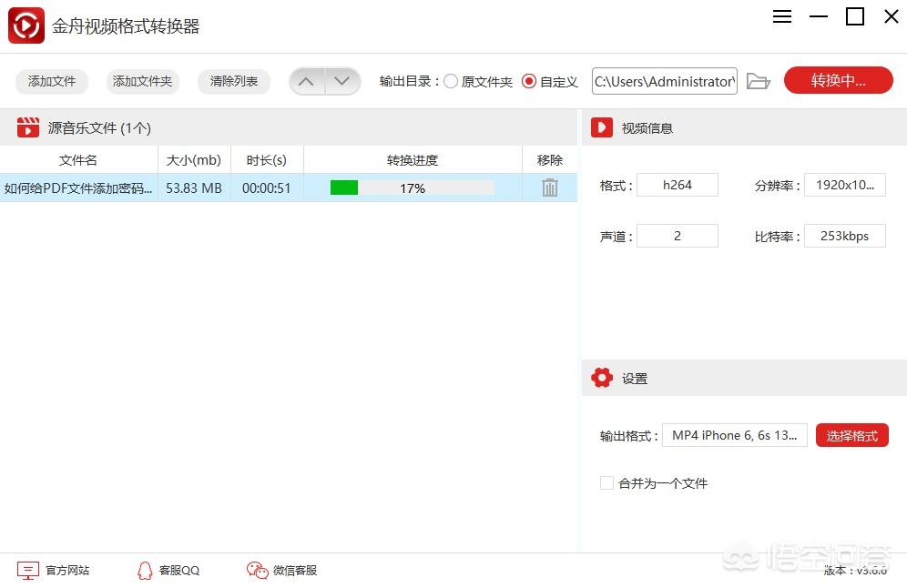Click the 17% conversion progress bar
907x588 pixels.
point(413,188)
